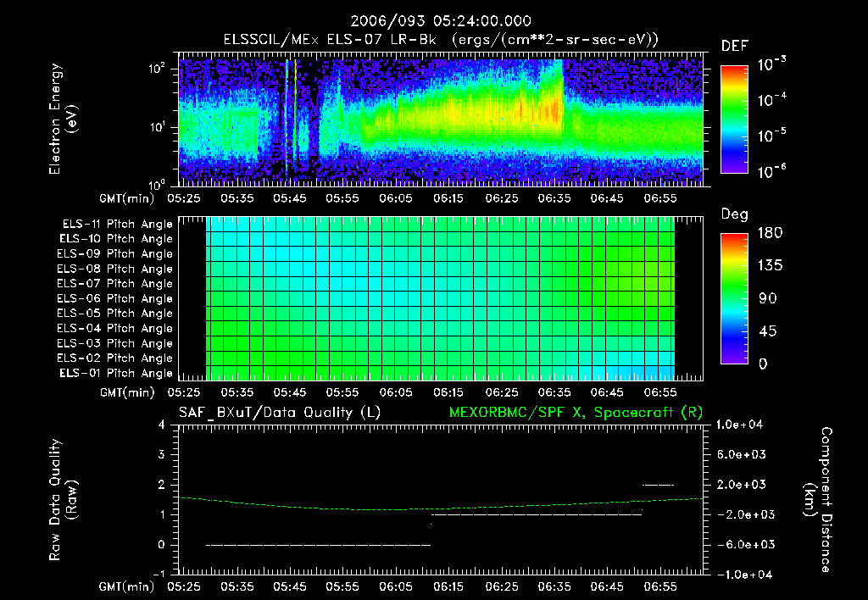Viewport: 868px width, 600px height.
Task: Click the 'ELS-11 Pitch Angle' row label
Action: pyautogui.click(x=117, y=225)
